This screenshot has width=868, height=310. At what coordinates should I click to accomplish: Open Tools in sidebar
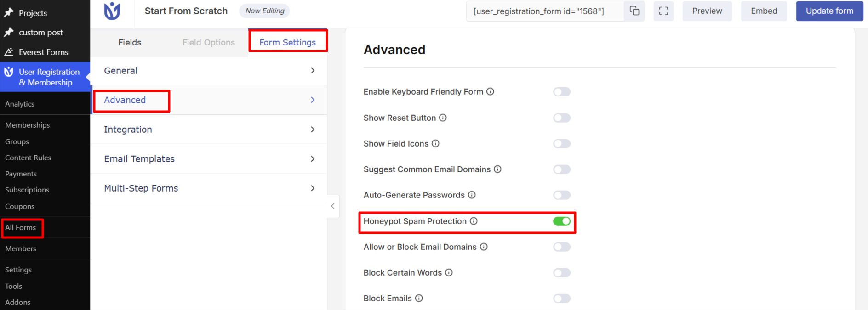(x=14, y=286)
